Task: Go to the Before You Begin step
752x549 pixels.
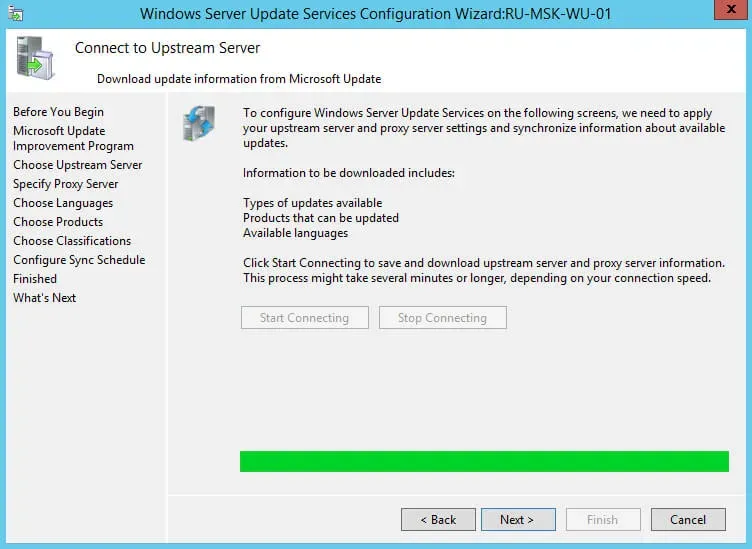Action: click(x=59, y=112)
